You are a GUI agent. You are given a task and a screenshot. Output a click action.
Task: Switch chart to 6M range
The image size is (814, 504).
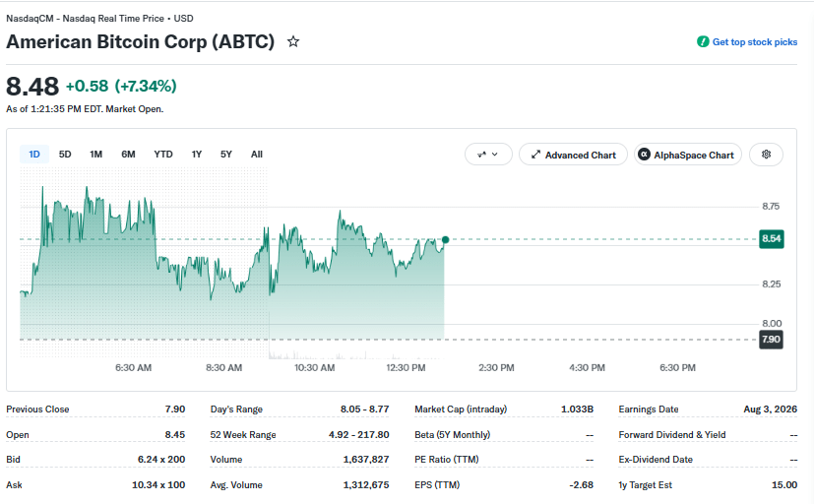coord(128,155)
